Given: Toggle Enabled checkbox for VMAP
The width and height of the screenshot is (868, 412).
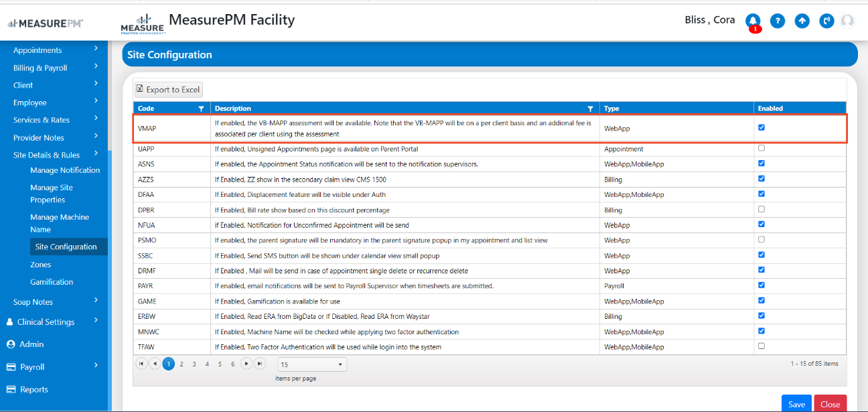Looking at the screenshot, I should (762, 127).
